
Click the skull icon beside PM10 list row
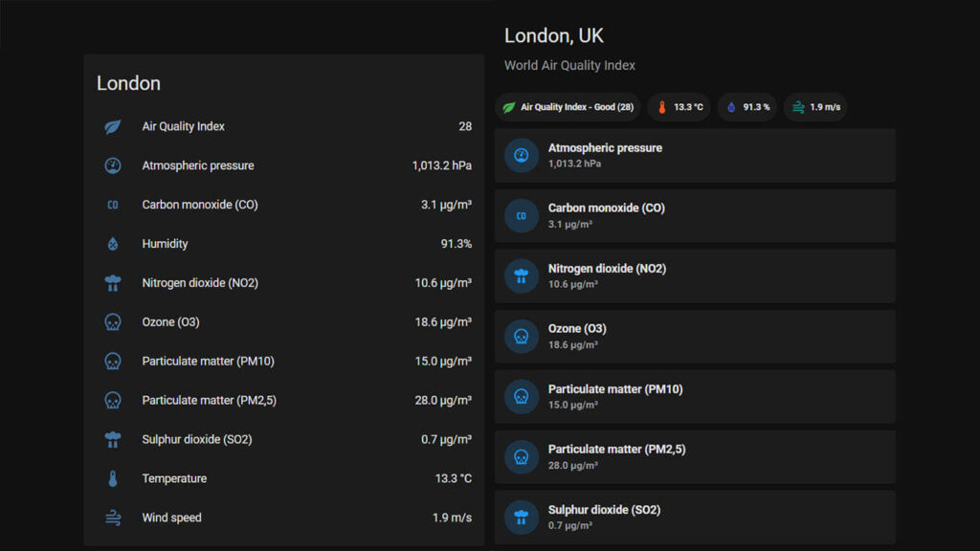(x=113, y=361)
